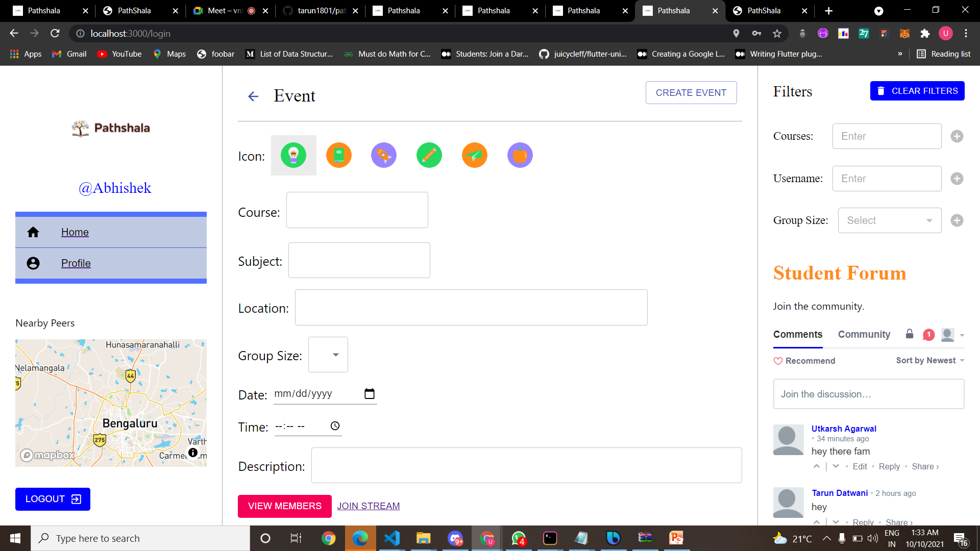Open the Comments tab
Viewport: 980px width, 551px height.
(x=798, y=334)
